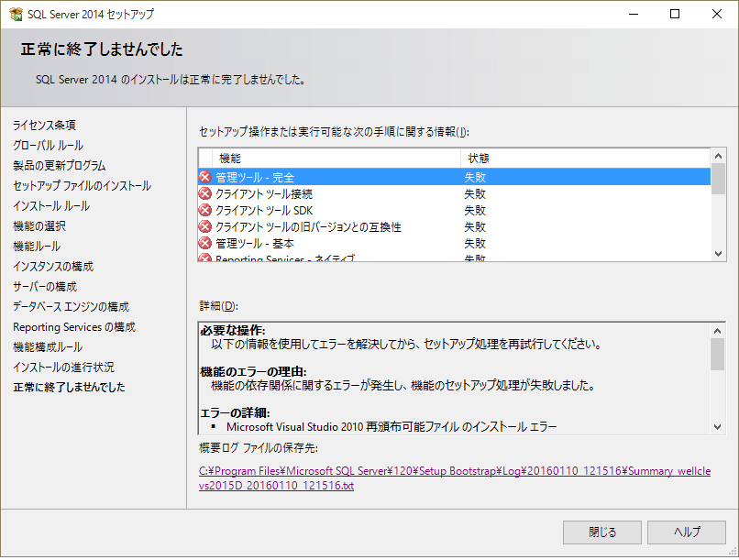Click the error icon beside クライアント ツール SDK
739x560 pixels.
pos(205,211)
